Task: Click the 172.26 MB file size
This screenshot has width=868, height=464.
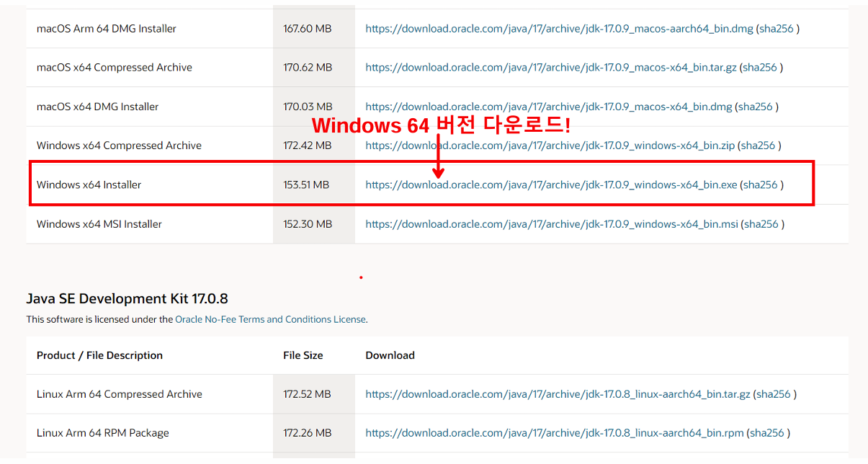Action: [308, 433]
